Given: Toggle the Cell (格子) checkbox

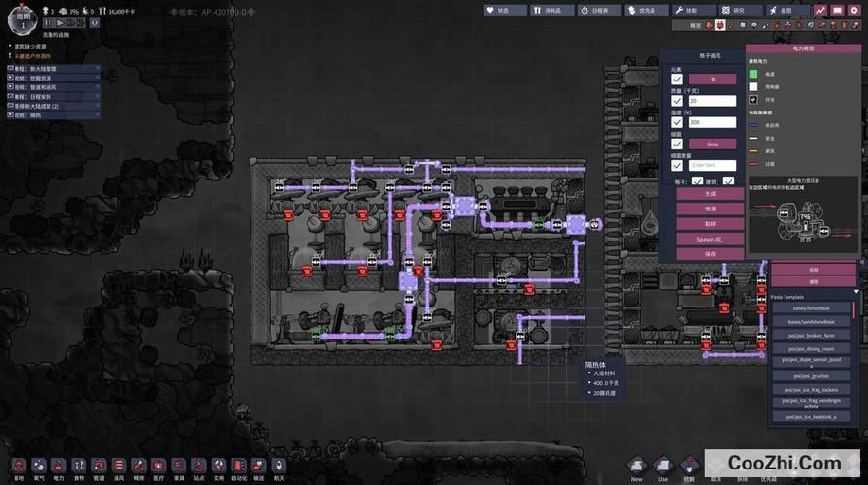Looking at the screenshot, I should tap(697, 180).
